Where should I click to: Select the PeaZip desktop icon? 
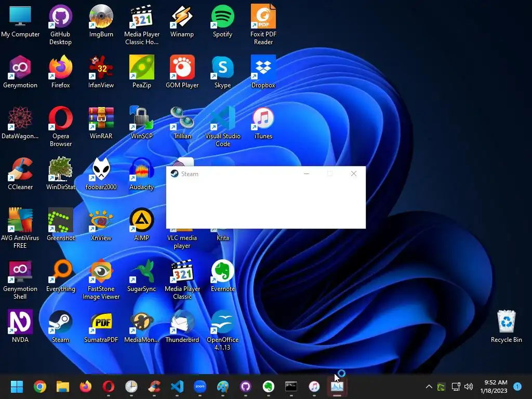[141, 71]
